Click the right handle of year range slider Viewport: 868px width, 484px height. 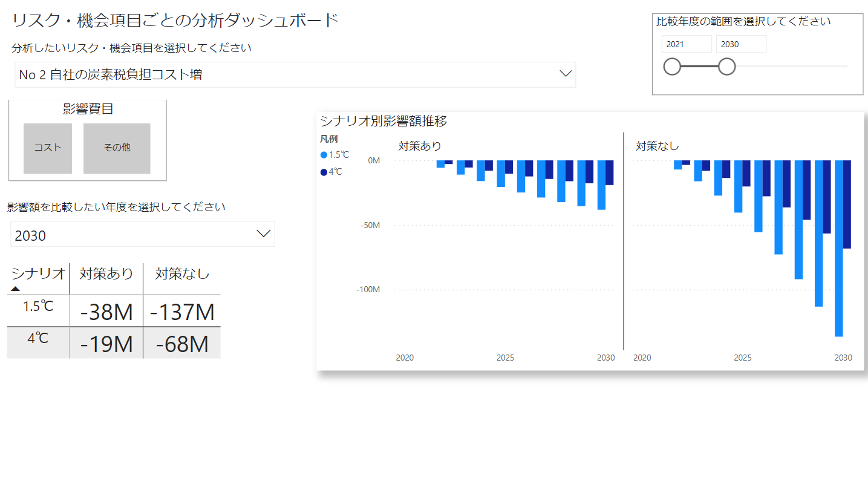(x=726, y=67)
